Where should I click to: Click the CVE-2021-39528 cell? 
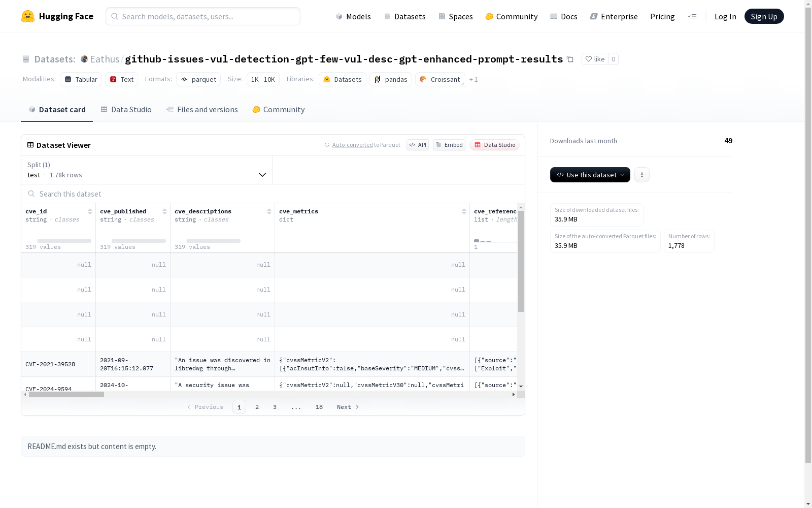[x=58, y=364]
